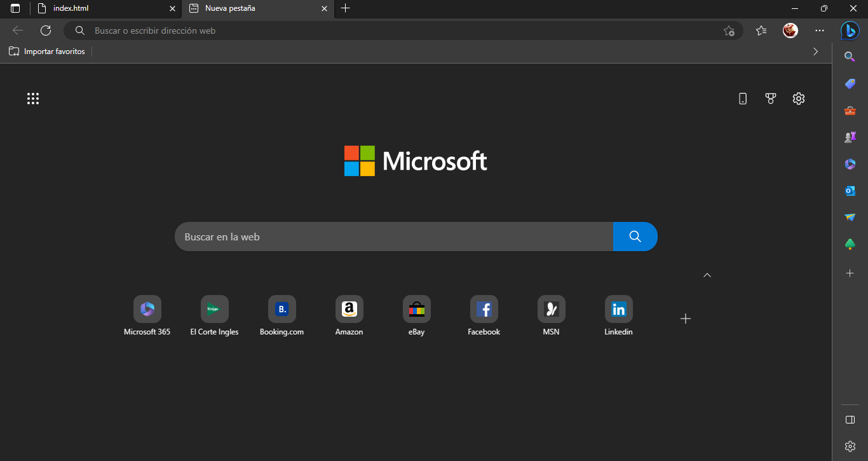Image resolution: width=868 pixels, height=461 pixels.
Task: Open Linkedin quick link
Action: pos(619,316)
